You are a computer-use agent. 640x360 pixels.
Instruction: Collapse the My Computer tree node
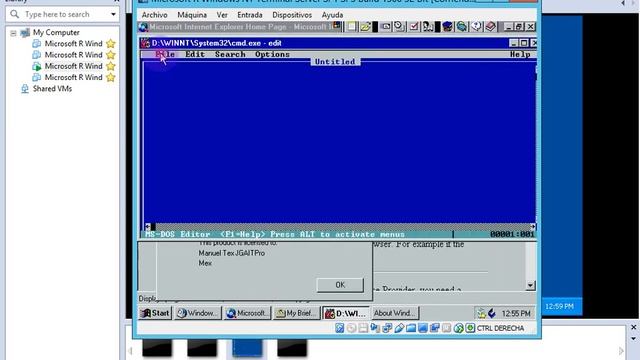13,33
